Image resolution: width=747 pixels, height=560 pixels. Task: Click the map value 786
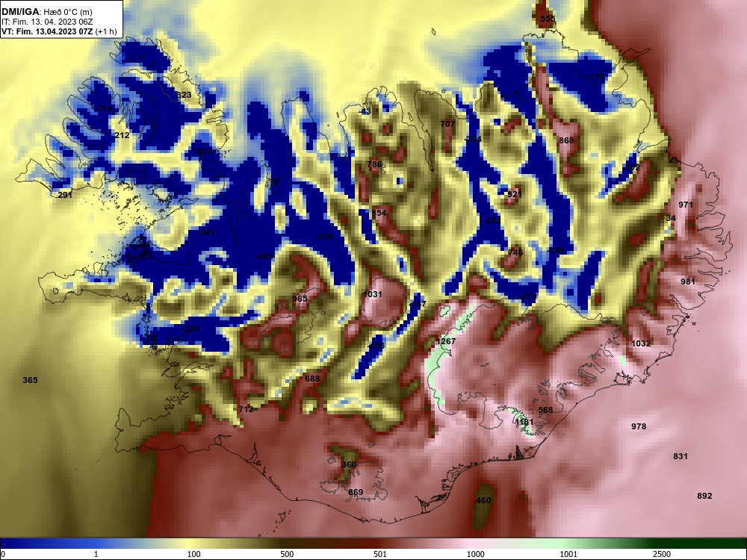[374, 164]
